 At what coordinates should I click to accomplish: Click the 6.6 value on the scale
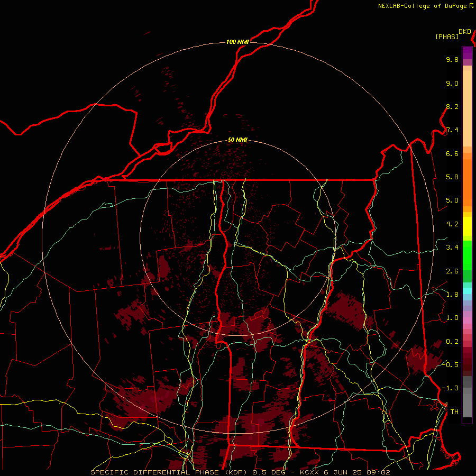coord(452,153)
